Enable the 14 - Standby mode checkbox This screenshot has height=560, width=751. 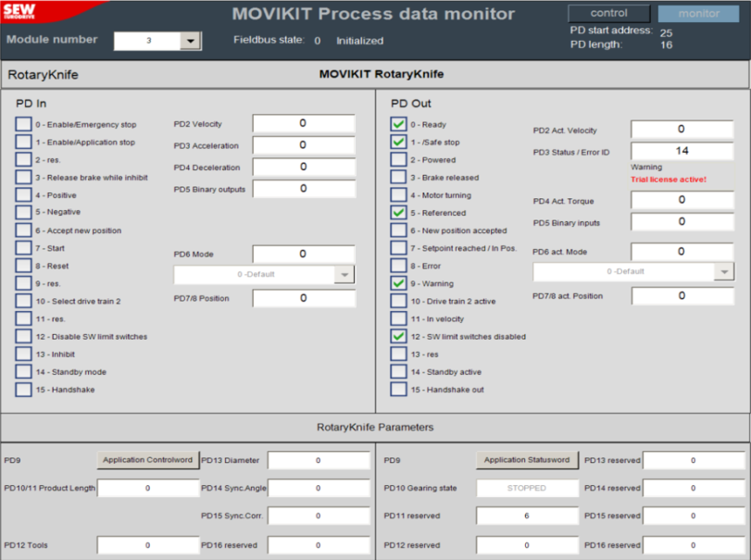coord(23,372)
